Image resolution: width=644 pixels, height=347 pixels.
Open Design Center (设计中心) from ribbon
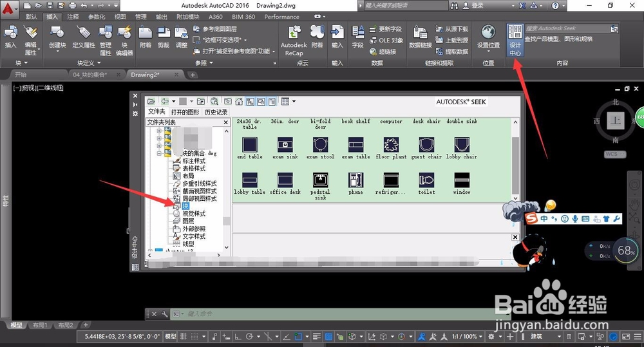pyautogui.click(x=515, y=40)
